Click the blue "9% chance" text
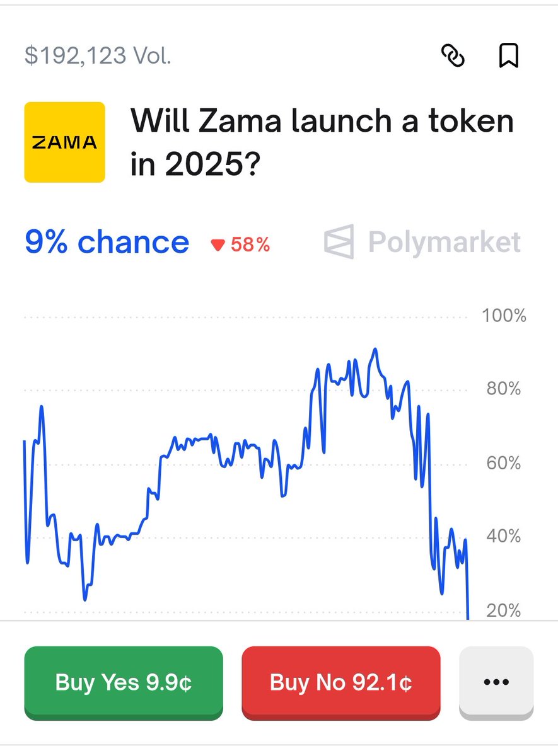This screenshot has height=756, width=558. (x=107, y=243)
